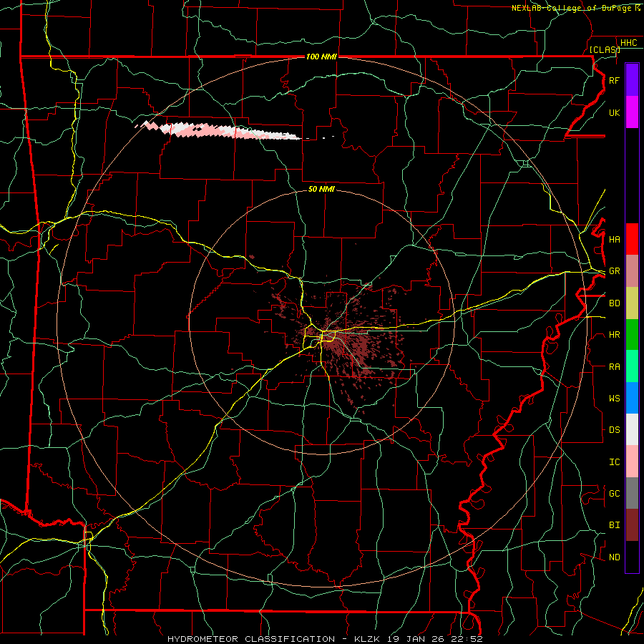Click the RA legend label
This screenshot has height=644, width=644.
614,367
